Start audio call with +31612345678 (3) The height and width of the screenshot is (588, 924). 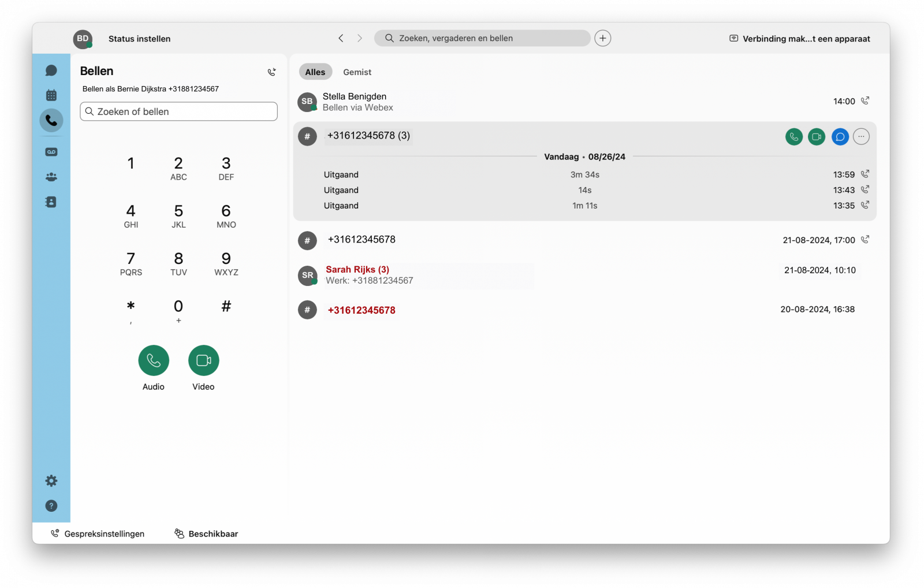[794, 137]
